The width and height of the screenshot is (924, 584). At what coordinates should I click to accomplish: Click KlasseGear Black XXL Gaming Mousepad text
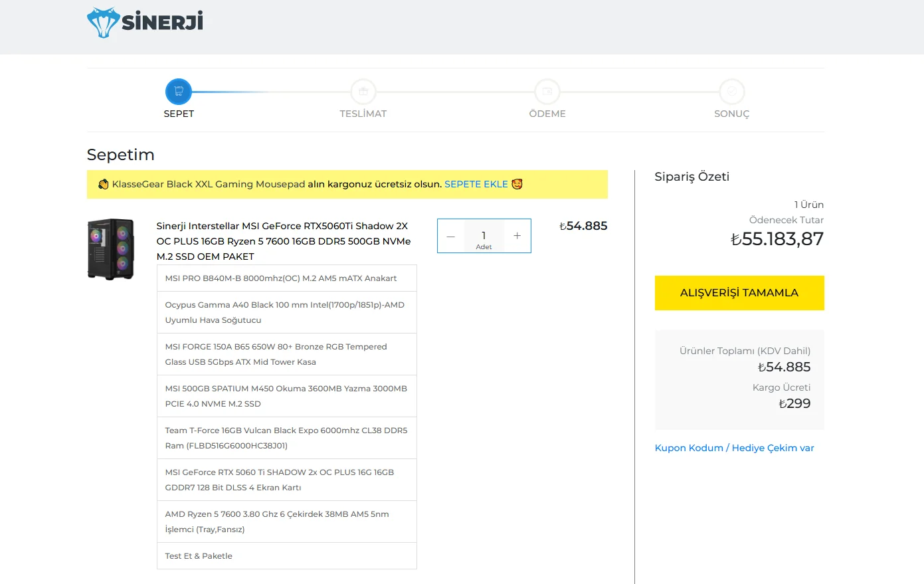tap(209, 184)
